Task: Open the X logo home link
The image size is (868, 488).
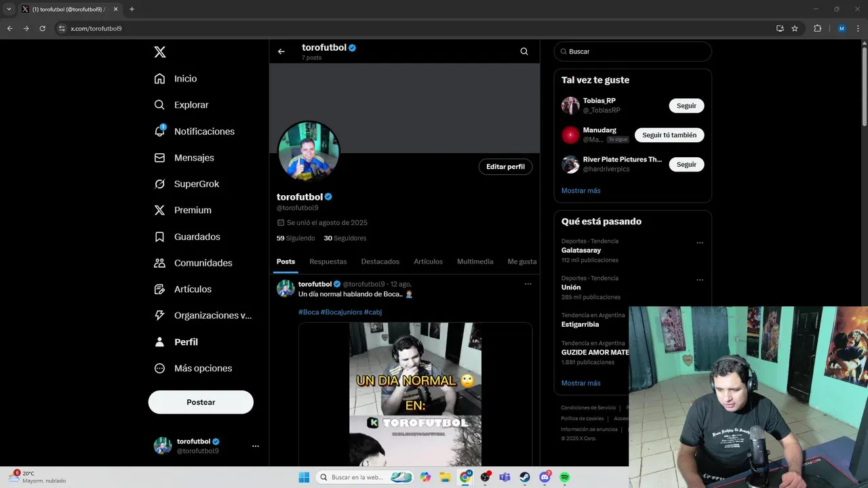Action: (160, 52)
